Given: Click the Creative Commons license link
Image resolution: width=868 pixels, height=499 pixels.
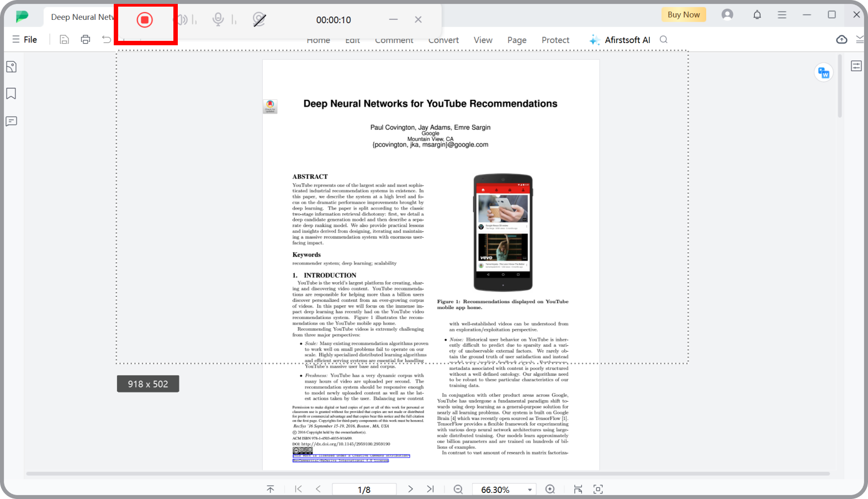Looking at the screenshot, I should pyautogui.click(x=351, y=458).
